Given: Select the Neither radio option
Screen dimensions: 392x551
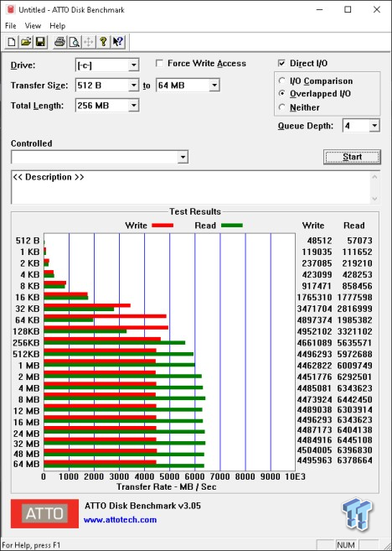Looking at the screenshot, I should coord(281,107).
